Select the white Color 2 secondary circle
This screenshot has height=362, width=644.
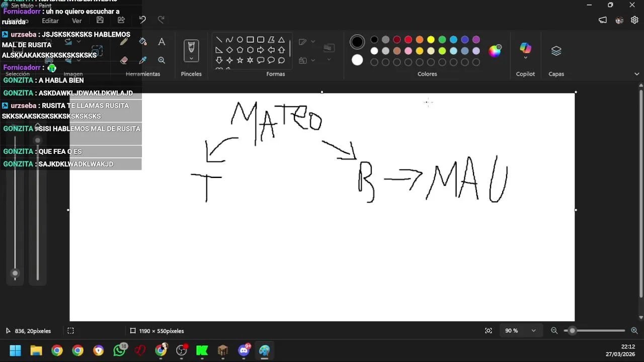point(357,60)
